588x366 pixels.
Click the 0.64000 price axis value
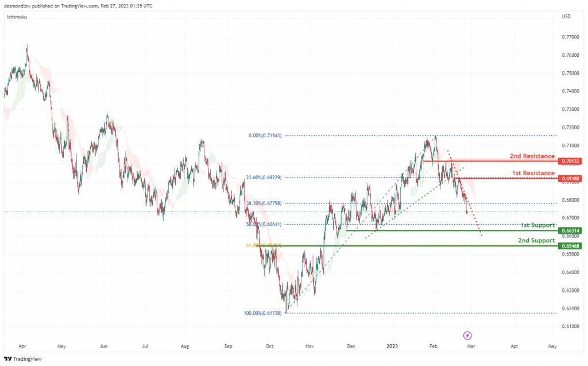tap(570, 272)
